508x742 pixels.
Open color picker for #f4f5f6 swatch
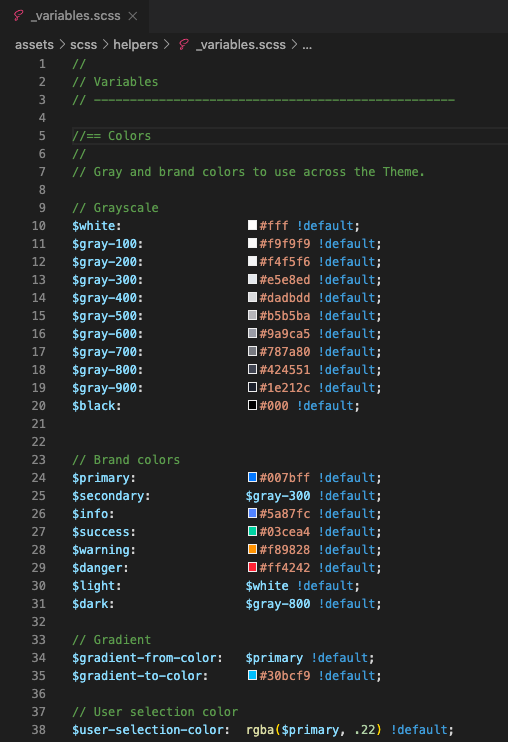click(253, 261)
